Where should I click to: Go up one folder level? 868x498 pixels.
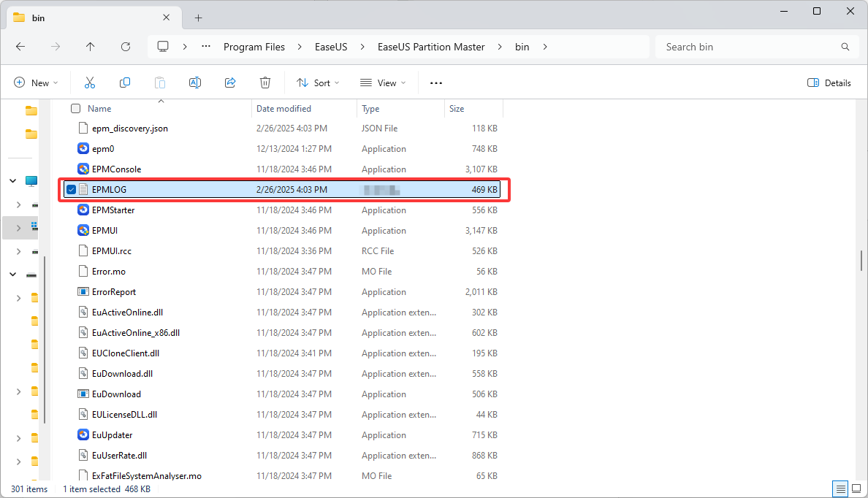90,47
